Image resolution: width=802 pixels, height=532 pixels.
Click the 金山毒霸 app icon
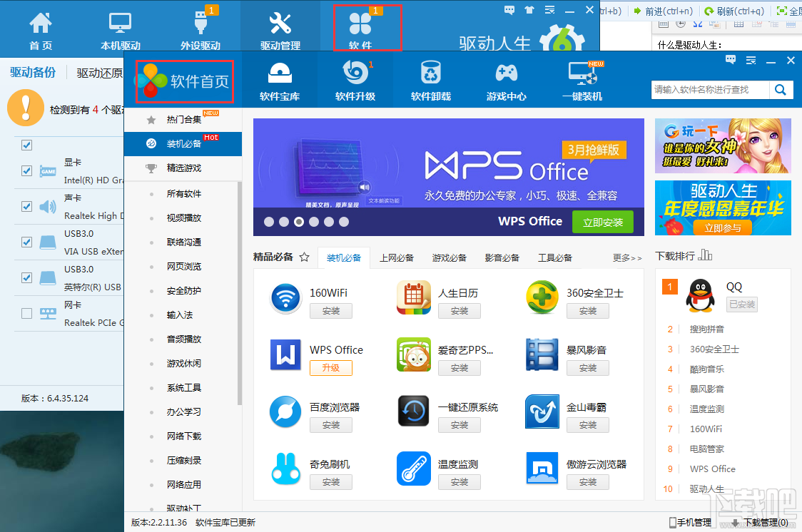pyautogui.click(x=542, y=412)
